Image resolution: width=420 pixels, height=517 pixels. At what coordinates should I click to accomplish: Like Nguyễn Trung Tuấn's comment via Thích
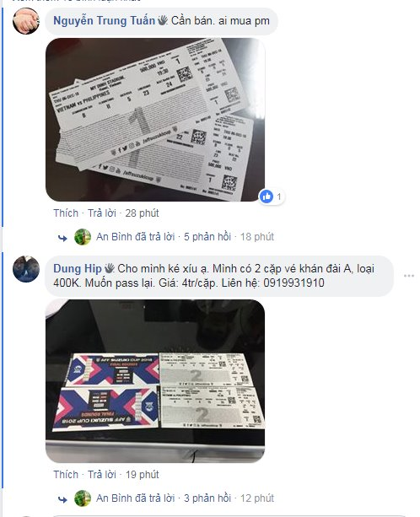[x=66, y=213]
